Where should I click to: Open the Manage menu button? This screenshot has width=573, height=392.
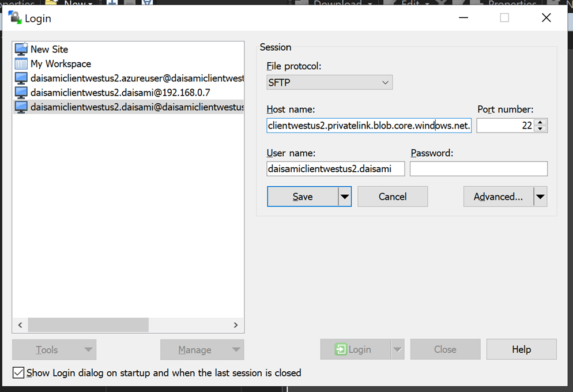(202, 349)
